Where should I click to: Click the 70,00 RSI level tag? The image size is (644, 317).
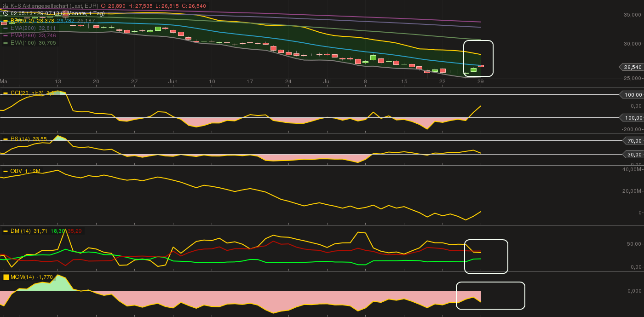pos(634,141)
